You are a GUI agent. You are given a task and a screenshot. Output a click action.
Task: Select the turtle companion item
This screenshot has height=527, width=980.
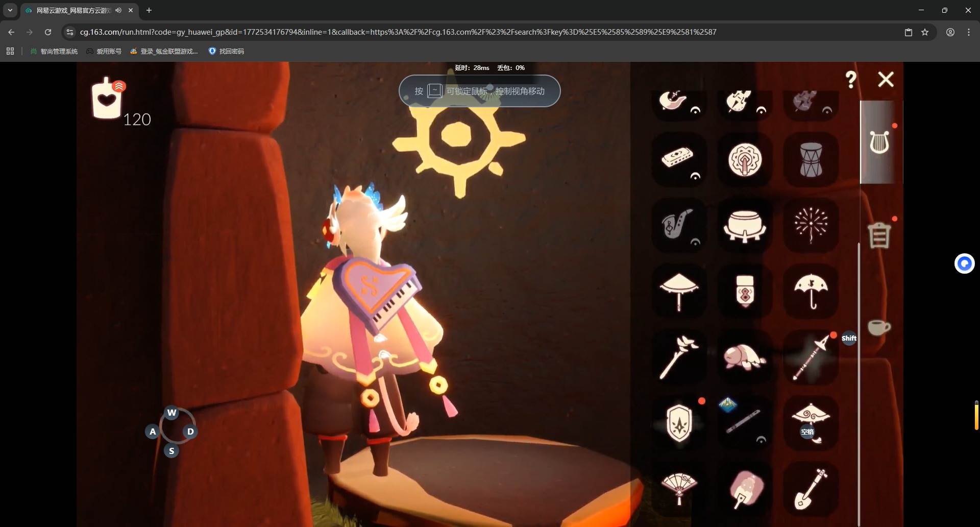[x=745, y=357]
